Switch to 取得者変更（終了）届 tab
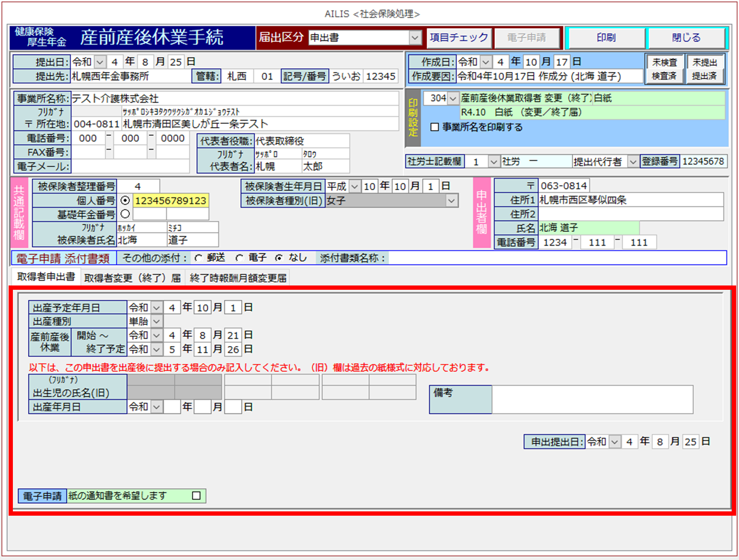 coord(132,278)
